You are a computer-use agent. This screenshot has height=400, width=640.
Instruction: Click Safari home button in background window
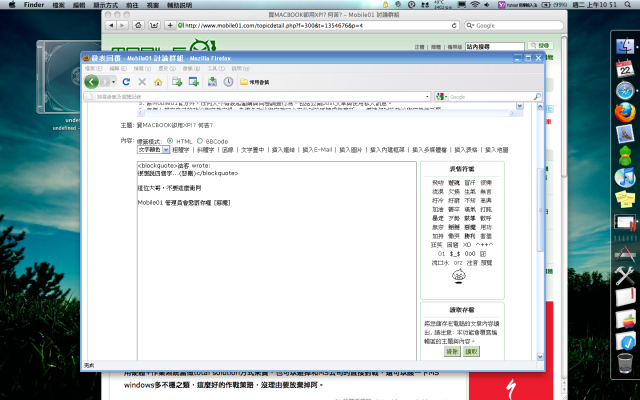pyautogui.click(x=138, y=25)
